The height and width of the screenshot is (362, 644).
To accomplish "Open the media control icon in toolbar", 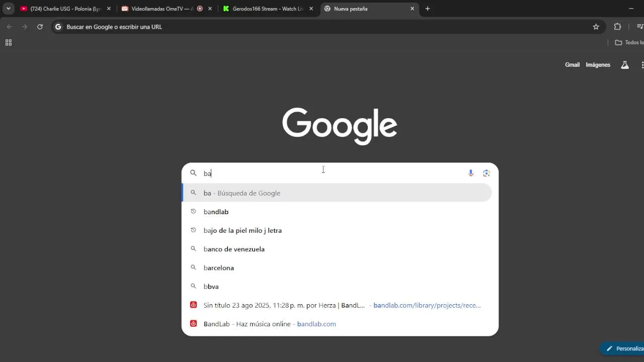I will pos(640,27).
